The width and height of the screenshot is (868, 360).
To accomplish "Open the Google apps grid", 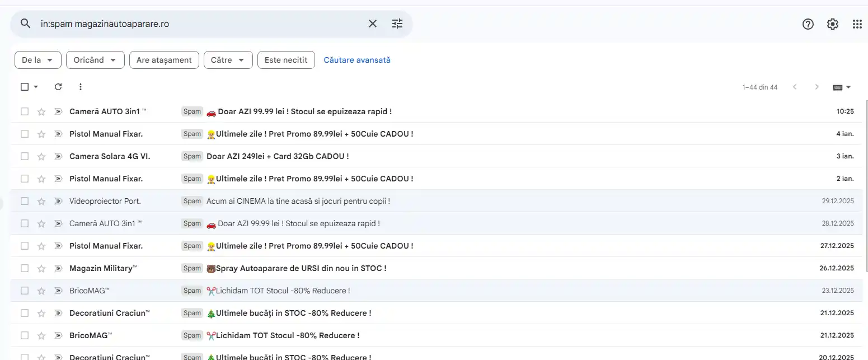I will point(857,24).
